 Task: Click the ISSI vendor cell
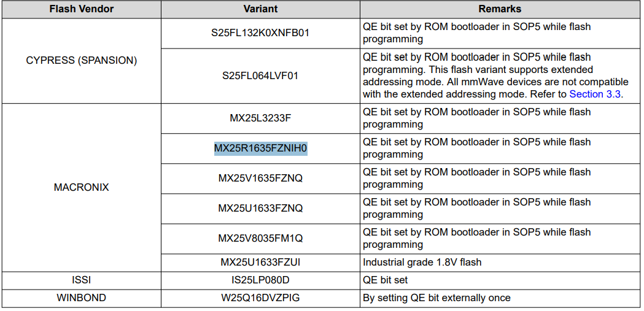tap(81, 280)
